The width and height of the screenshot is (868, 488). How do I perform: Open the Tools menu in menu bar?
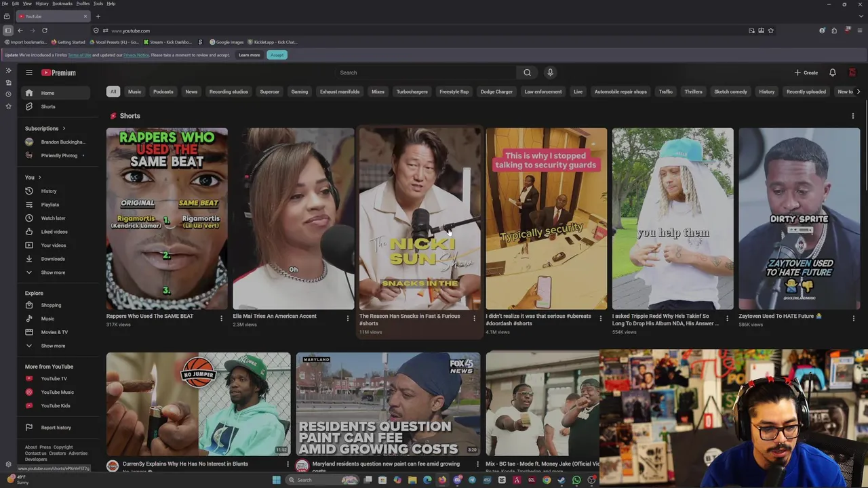click(x=98, y=3)
